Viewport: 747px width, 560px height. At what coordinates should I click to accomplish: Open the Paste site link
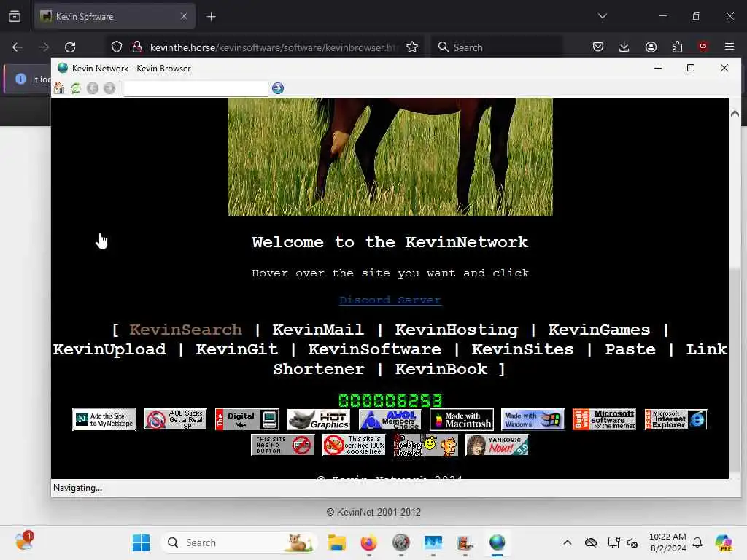[x=630, y=349]
